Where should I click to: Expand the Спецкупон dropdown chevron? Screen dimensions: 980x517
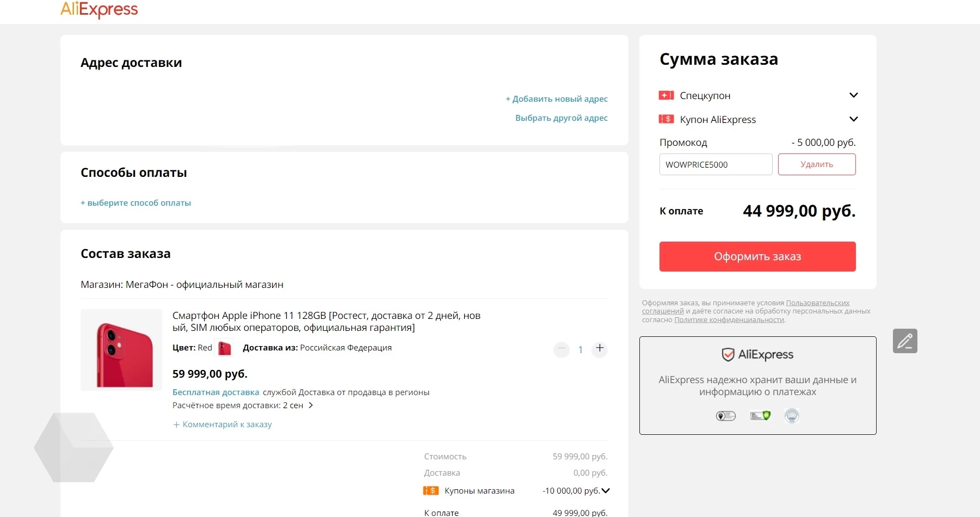pyautogui.click(x=853, y=95)
